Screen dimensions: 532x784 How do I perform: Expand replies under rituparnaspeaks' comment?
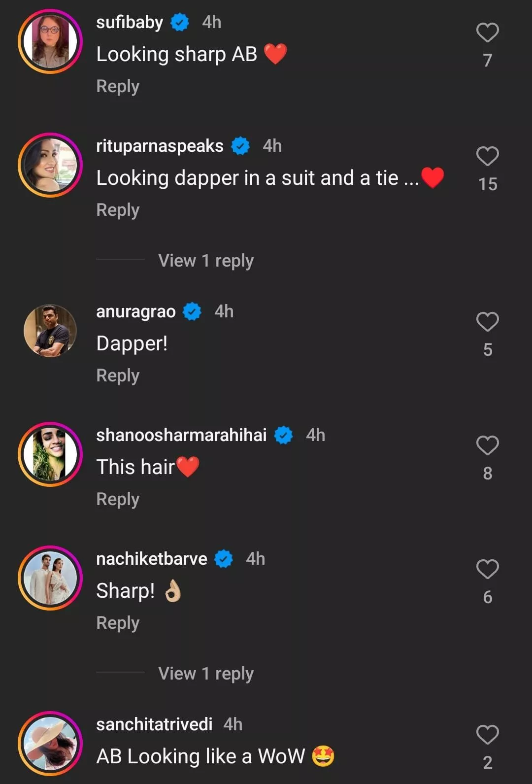[x=205, y=260]
